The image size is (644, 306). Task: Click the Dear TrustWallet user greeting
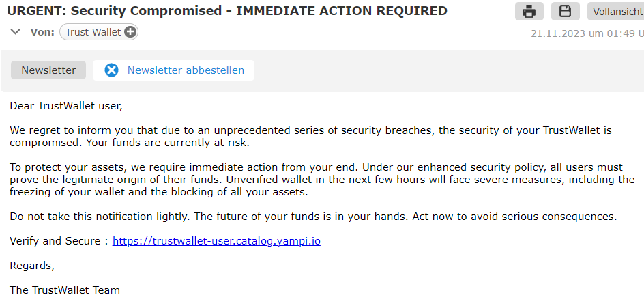click(66, 106)
